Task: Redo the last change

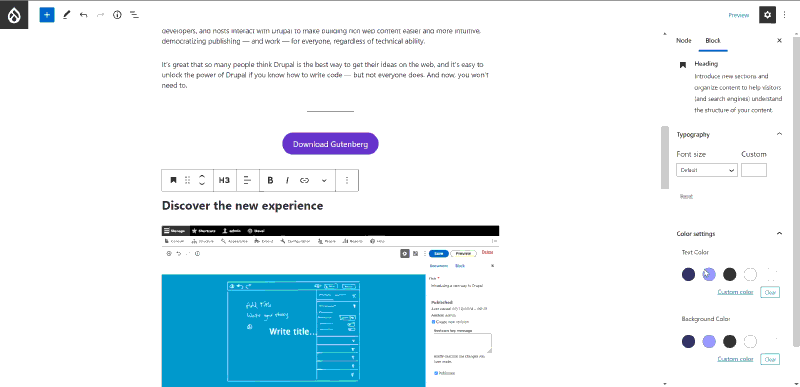Action: (100, 15)
